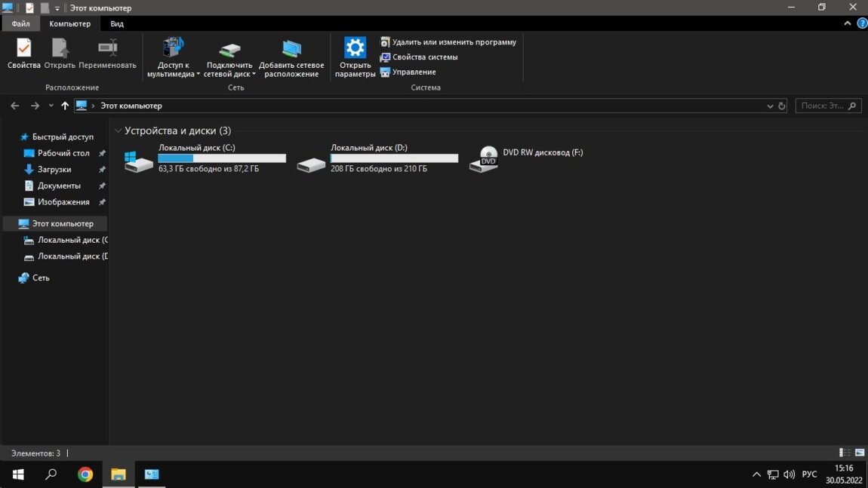The height and width of the screenshot is (488, 868).
Task: Collapse the Устройства и диски group
Action: [118, 131]
